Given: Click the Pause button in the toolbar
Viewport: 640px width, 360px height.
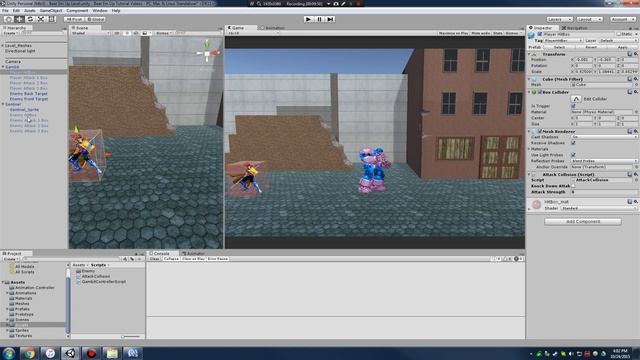Looking at the screenshot, I should (319, 19).
